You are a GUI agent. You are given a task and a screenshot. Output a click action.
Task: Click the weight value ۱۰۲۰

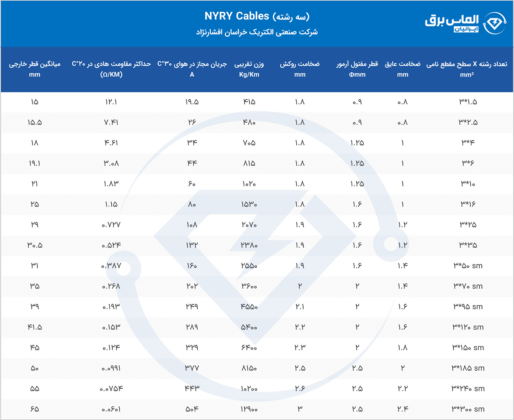pos(249,184)
